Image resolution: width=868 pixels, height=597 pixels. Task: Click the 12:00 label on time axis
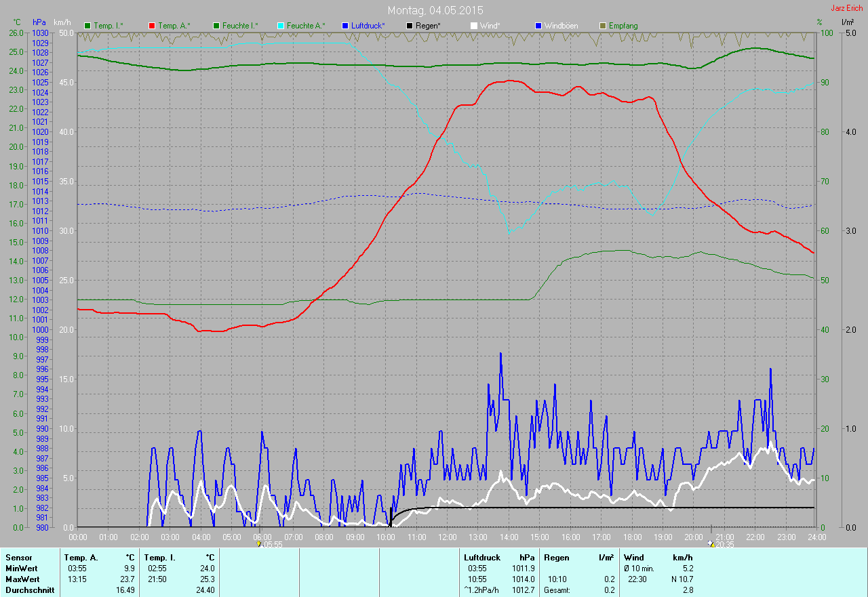pyautogui.click(x=447, y=537)
